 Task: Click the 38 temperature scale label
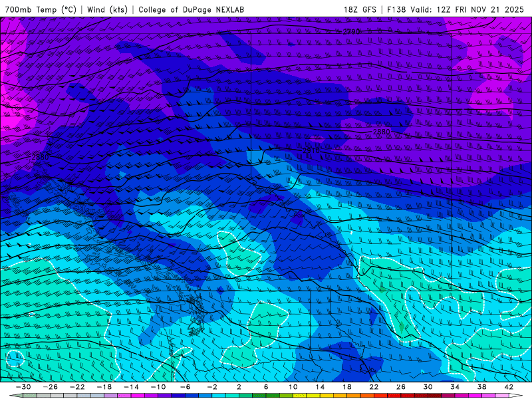(x=481, y=387)
